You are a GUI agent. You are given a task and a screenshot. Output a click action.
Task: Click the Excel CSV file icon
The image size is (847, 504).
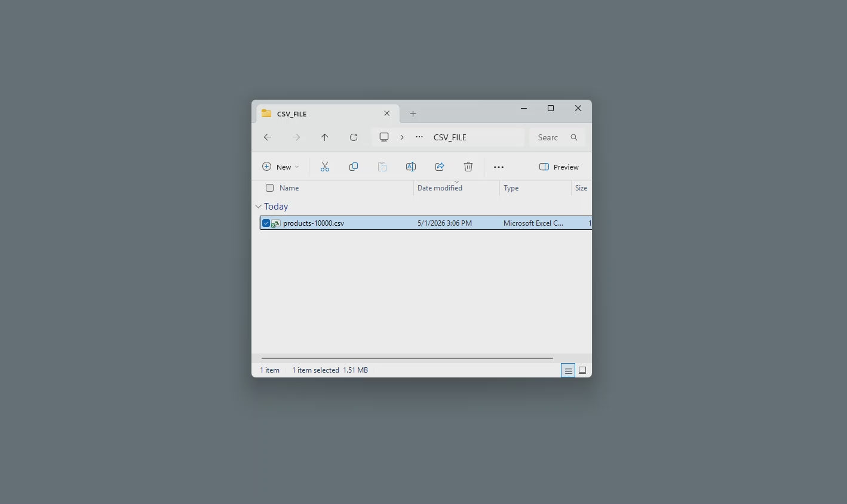click(276, 223)
